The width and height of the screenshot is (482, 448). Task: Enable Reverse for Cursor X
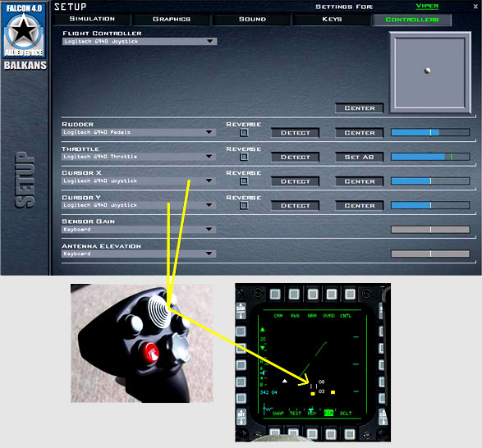pyautogui.click(x=244, y=181)
